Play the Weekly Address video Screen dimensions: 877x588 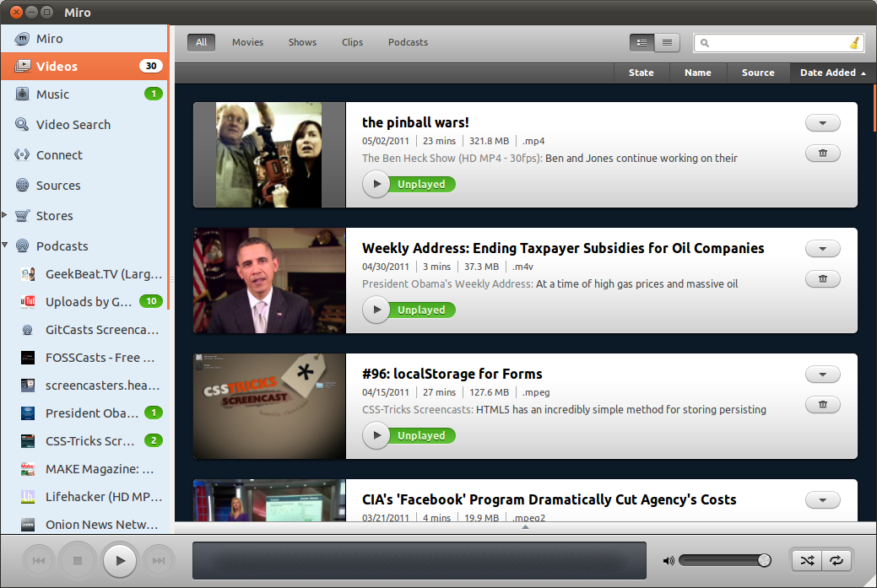376,310
